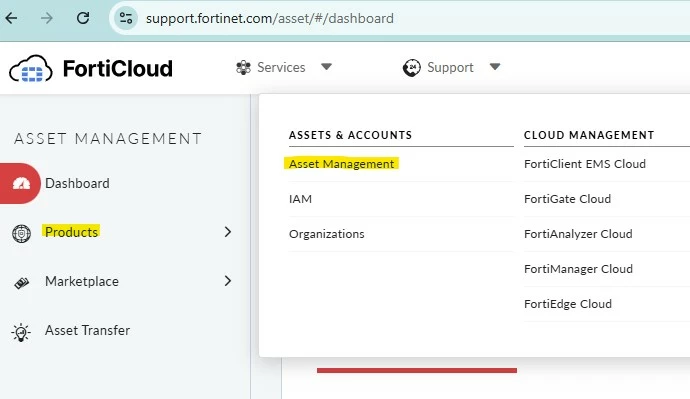Go back using the browser back arrow

click(11, 18)
